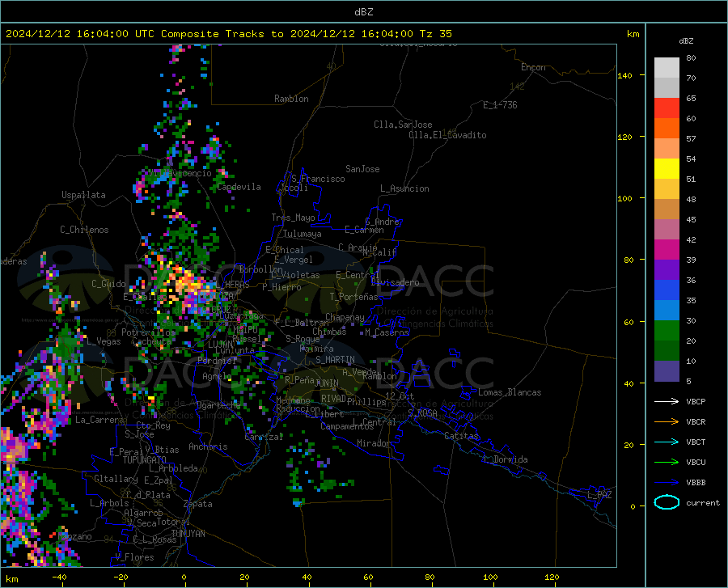This screenshot has height=588, width=728.
Task: Click the Encon map label
Action: coord(533,67)
